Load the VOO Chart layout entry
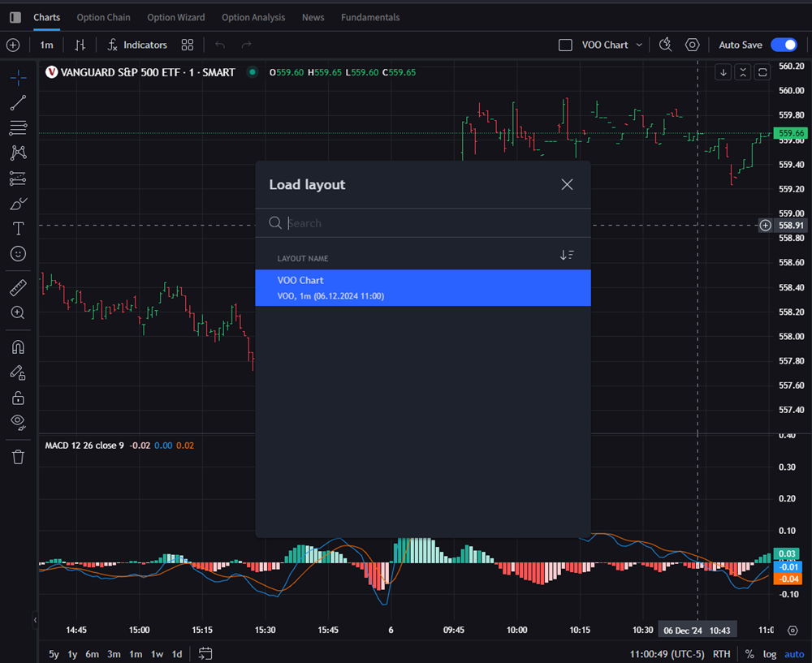812x663 pixels. 423,288
